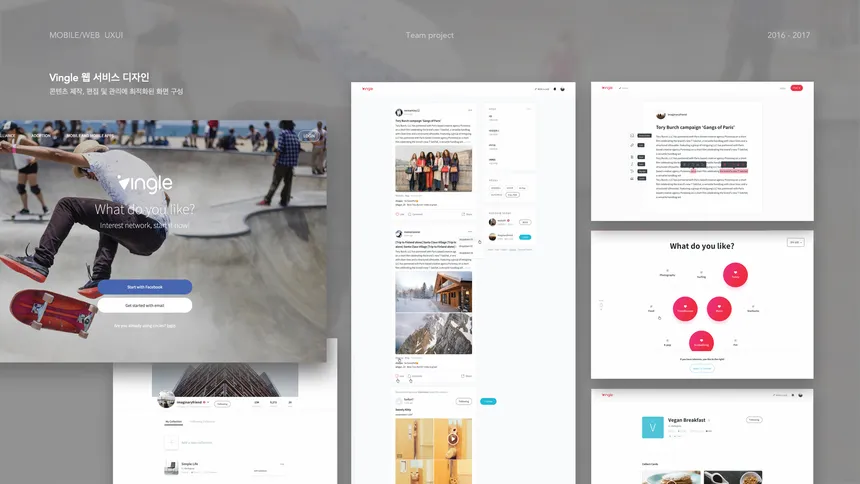This screenshot has height=484, width=860.
Task: Open more options on Finland trip card
Action: (470, 232)
